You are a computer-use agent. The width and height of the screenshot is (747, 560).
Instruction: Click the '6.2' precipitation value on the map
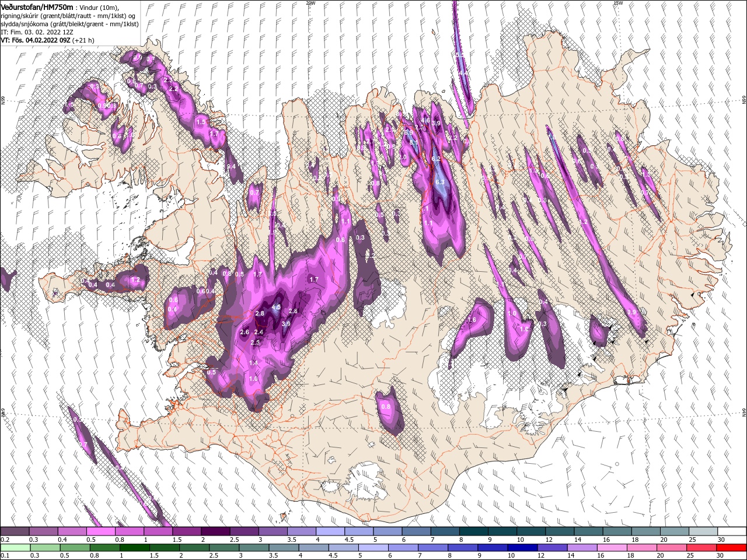435,159
